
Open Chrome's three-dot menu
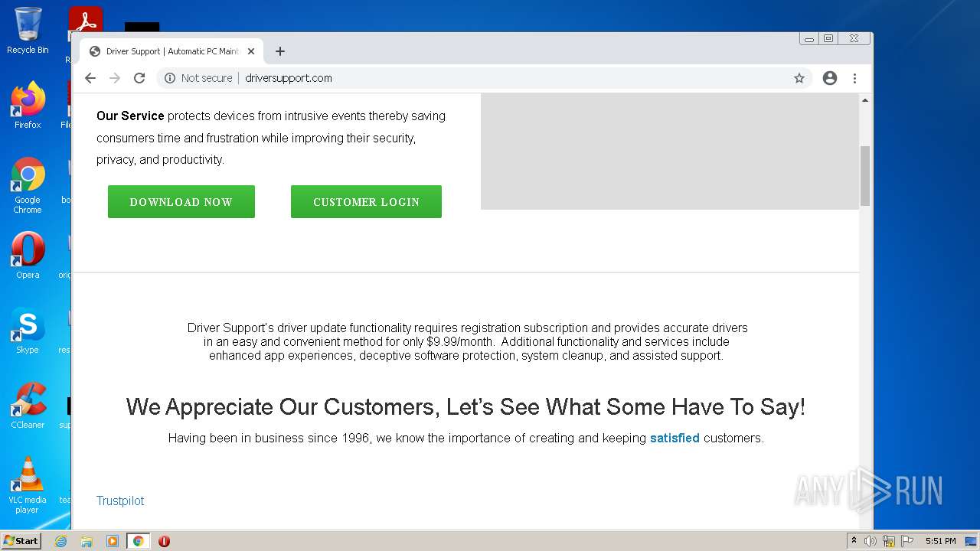click(x=854, y=78)
